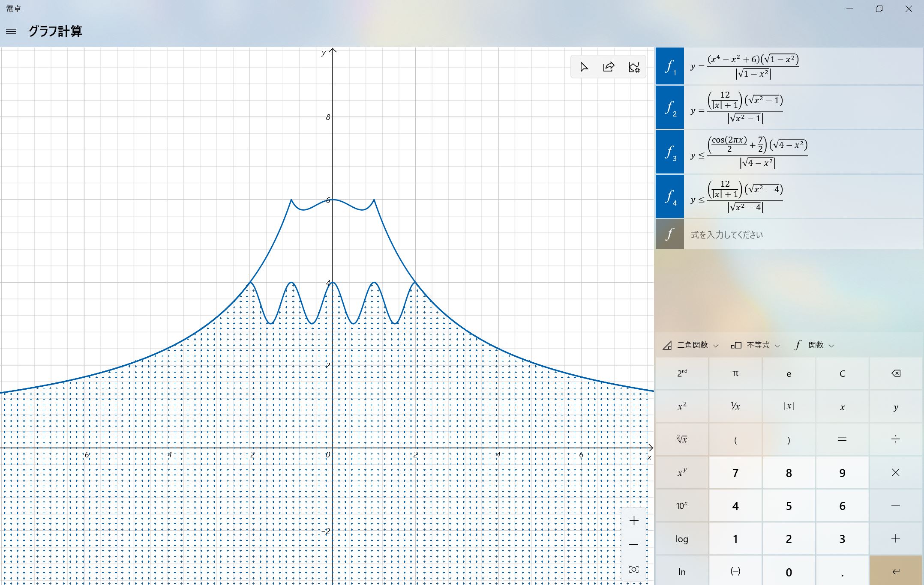Image resolution: width=924 pixels, height=585 pixels.
Task: Insert the variable y
Action: pyautogui.click(x=896, y=406)
